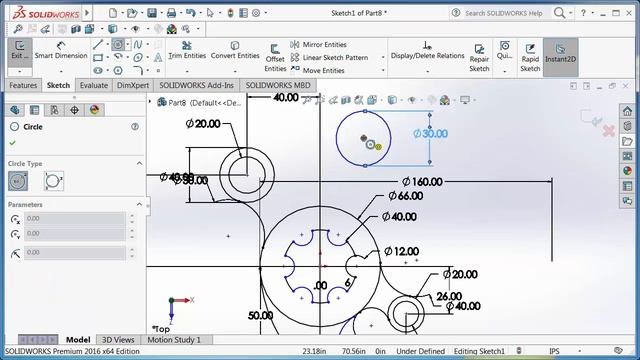Collapse the Parameters section

pos(139,204)
